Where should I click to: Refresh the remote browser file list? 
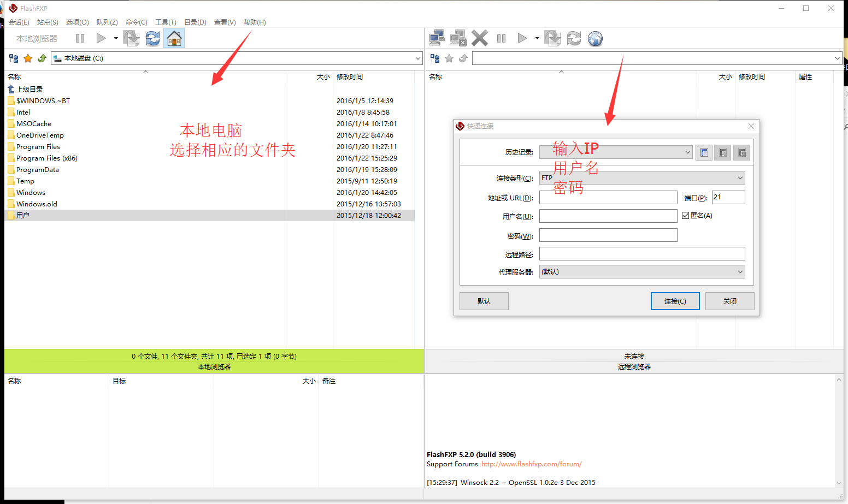(x=574, y=38)
